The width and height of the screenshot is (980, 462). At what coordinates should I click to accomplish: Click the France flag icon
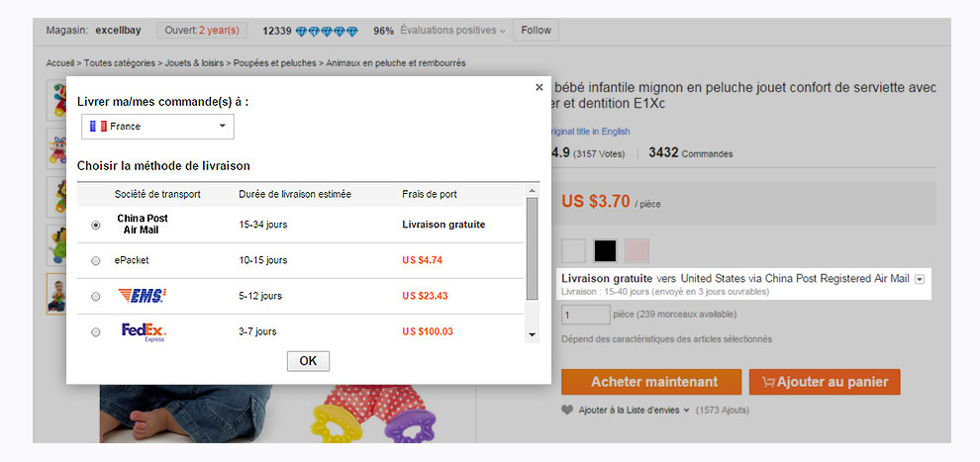coord(98,126)
